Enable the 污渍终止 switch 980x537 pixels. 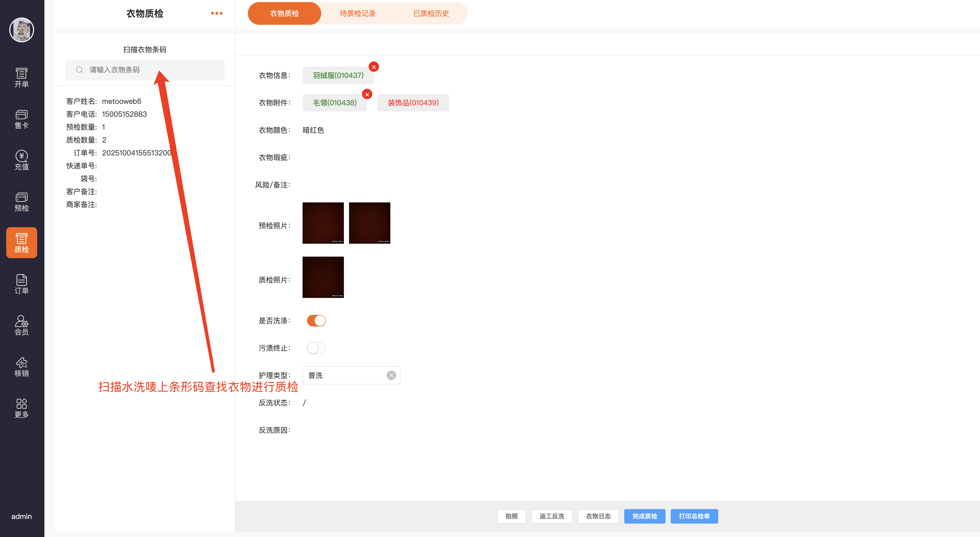tap(316, 348)
